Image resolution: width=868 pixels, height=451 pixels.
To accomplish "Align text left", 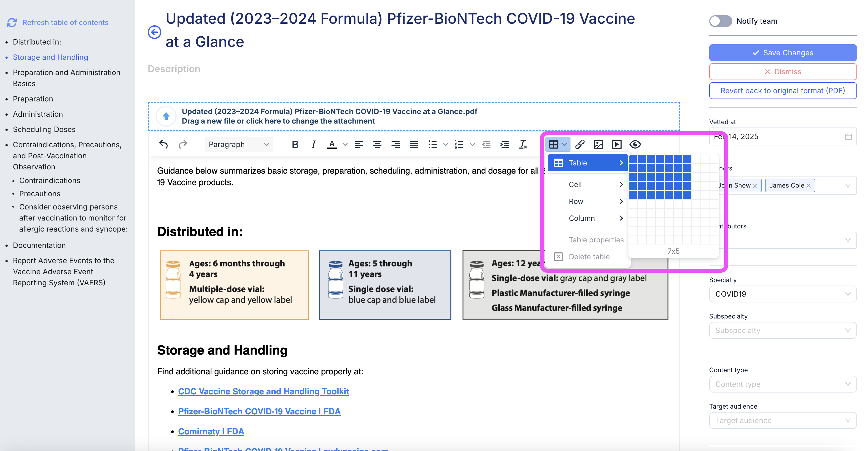I will (x=359, y=144).
